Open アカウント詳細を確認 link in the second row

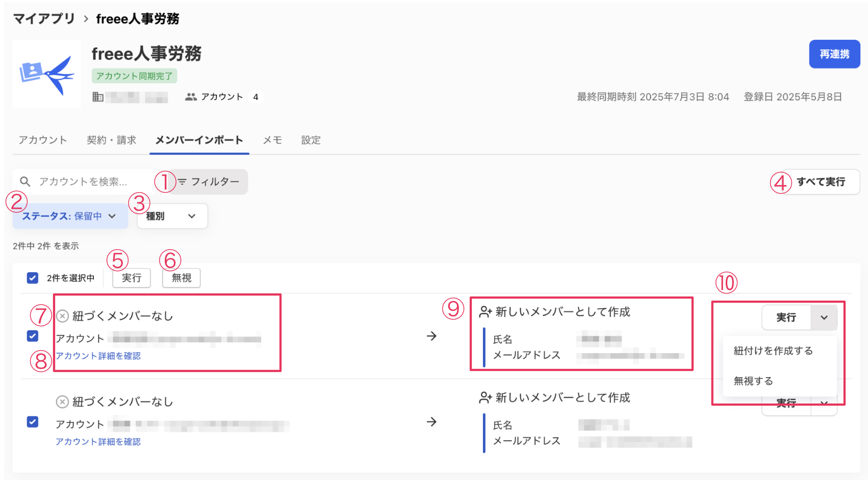point(98,441)
